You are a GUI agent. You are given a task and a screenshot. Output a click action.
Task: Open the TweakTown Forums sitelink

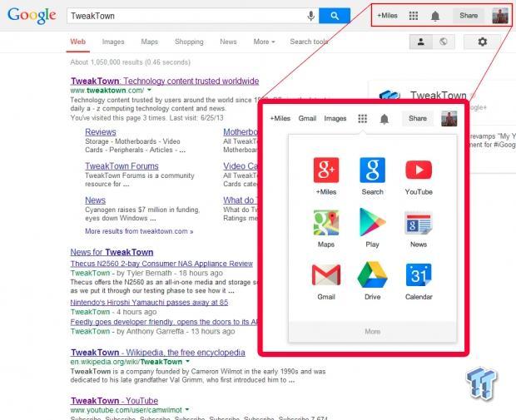122,166
